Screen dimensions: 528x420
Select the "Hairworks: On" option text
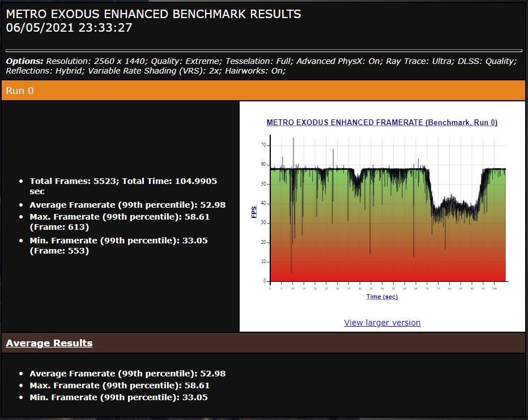[256, 71]
